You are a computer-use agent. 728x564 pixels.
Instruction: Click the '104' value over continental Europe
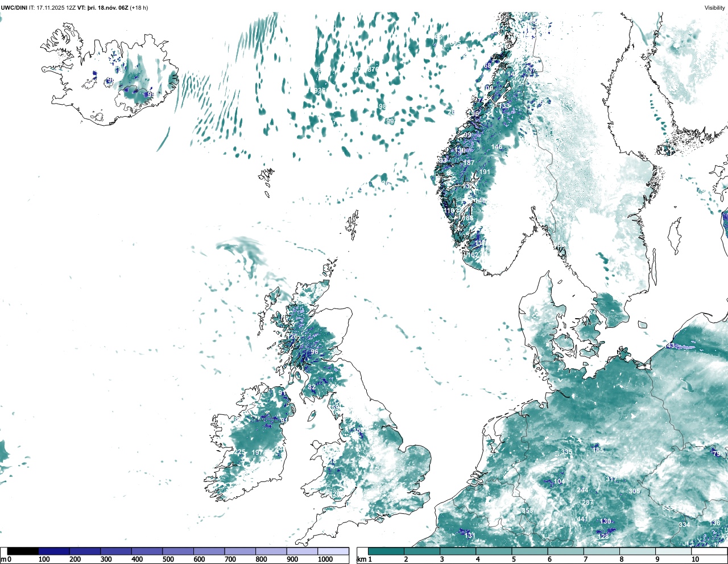click(x=559, y=482)
